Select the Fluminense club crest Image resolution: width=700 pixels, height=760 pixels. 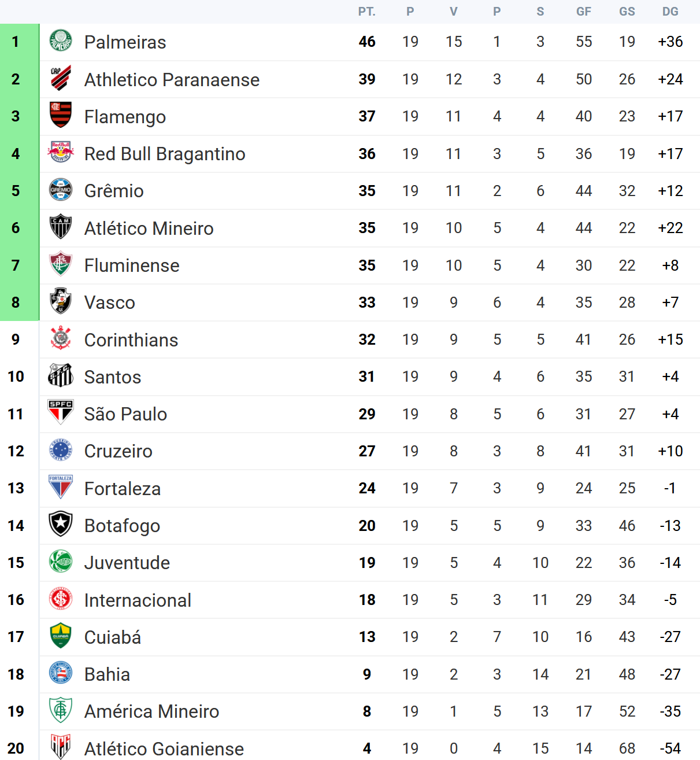coord(61,265)
